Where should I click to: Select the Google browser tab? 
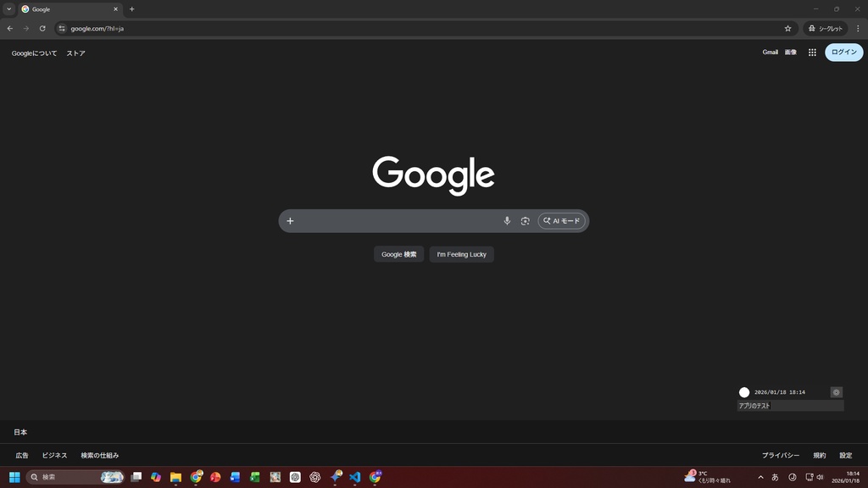pyautogui.click(x=70, y=9)
